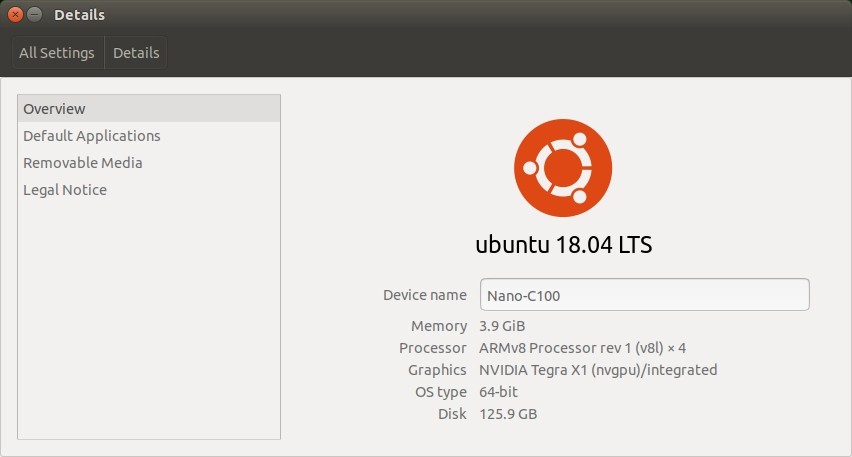Minimize the Details window

click(x=34, y=15)
